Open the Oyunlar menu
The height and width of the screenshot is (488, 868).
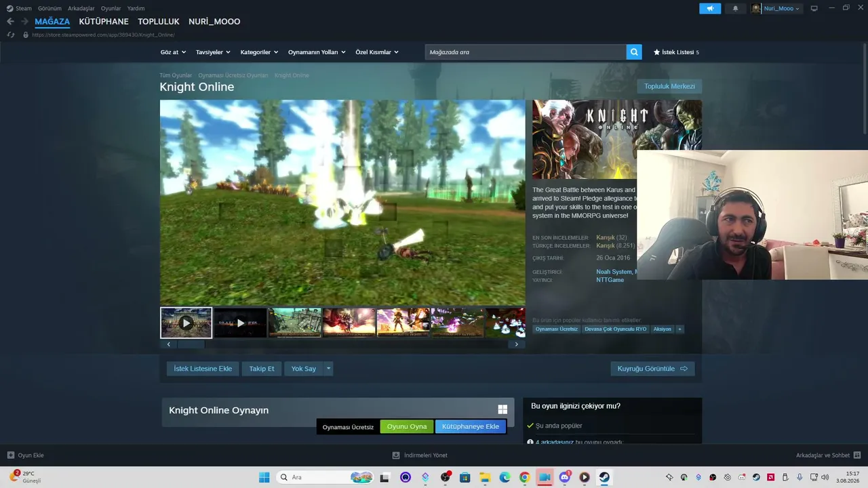[x=111, y=8]
